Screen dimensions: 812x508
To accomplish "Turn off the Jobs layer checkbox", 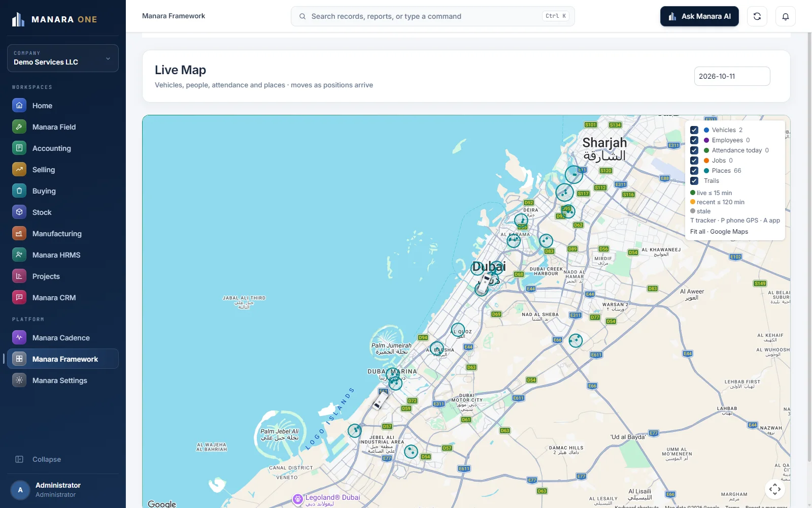I will point(694,161).
